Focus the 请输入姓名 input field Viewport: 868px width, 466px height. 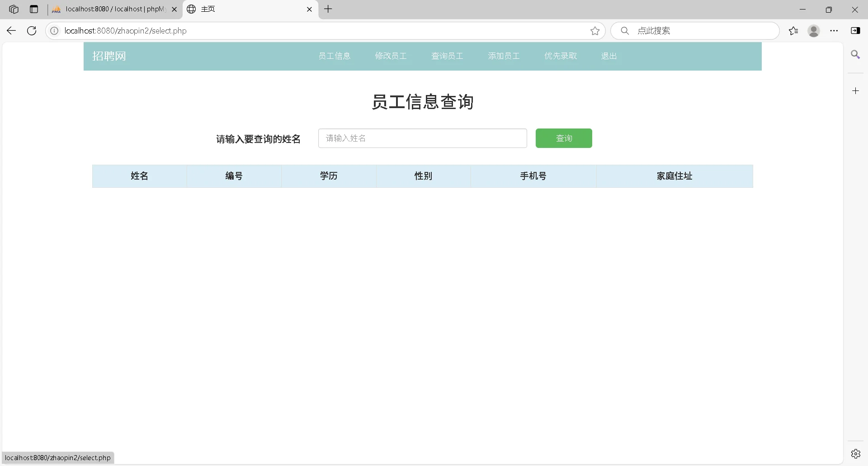click(x=422, y=138)
